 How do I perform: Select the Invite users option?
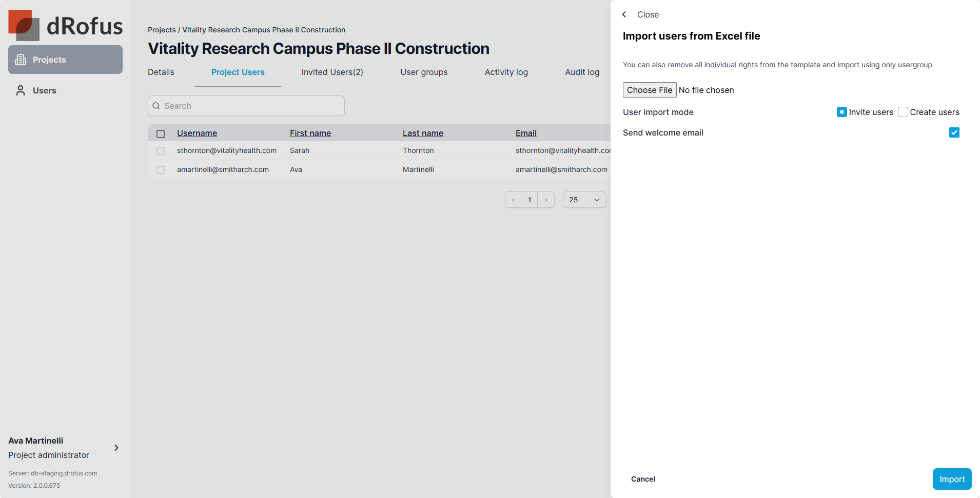tap(842, 112)
